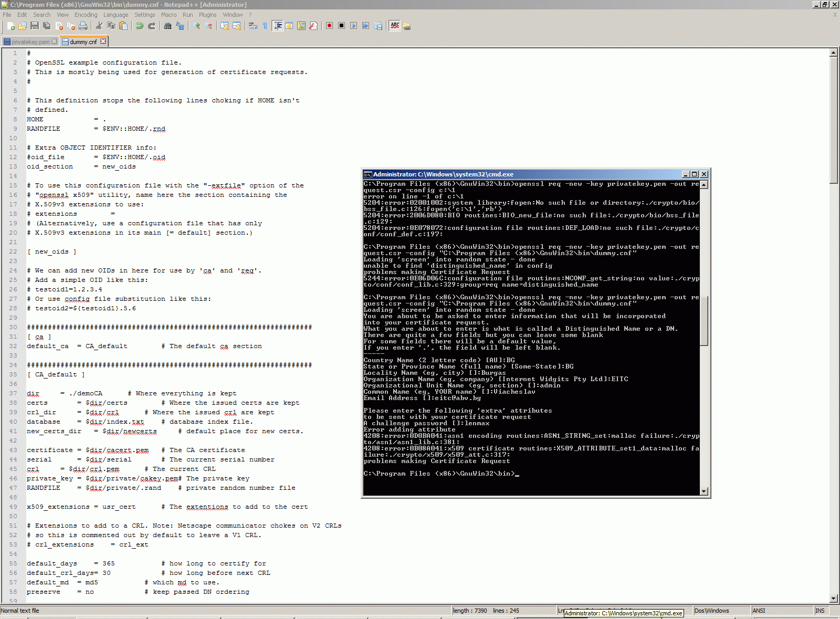840x619 pixels.
Task: Cut selection with the scissors icon
Action: (x=99, y=26)
